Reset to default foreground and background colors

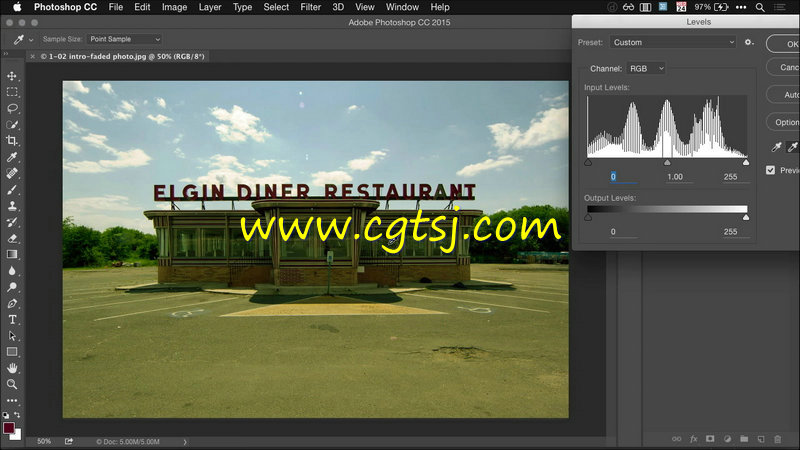(6, 415)
